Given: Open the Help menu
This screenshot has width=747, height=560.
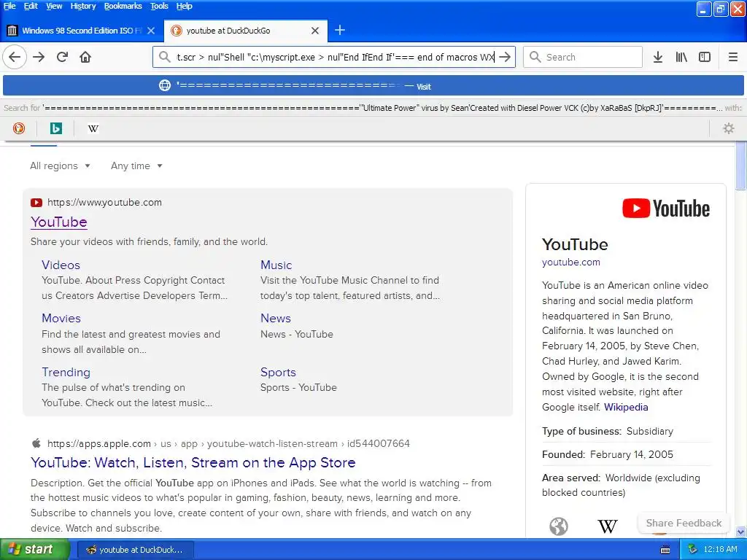Looking at the screenshot, I should point(184,6).
